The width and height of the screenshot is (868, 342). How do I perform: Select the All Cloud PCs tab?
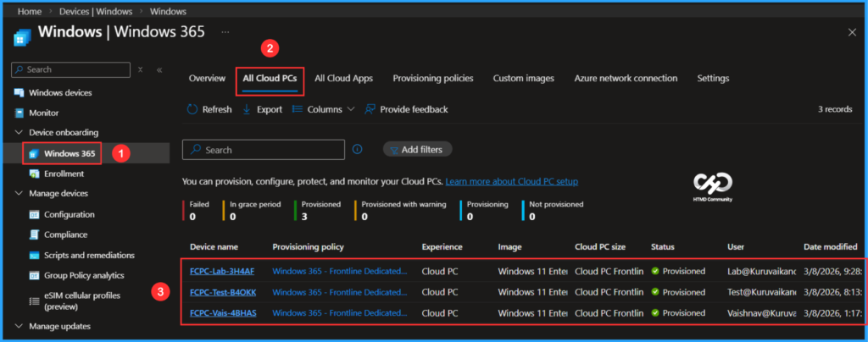click(270, 79)
